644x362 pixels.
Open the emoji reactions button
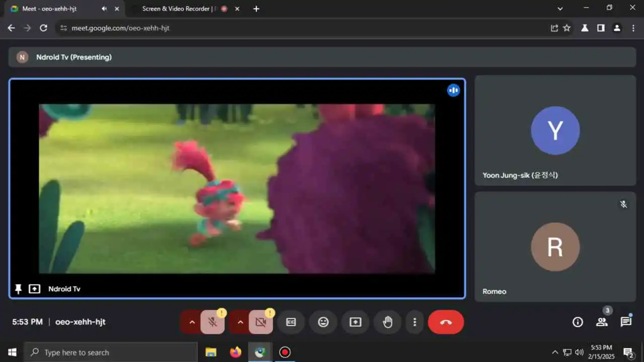[323, 322]
